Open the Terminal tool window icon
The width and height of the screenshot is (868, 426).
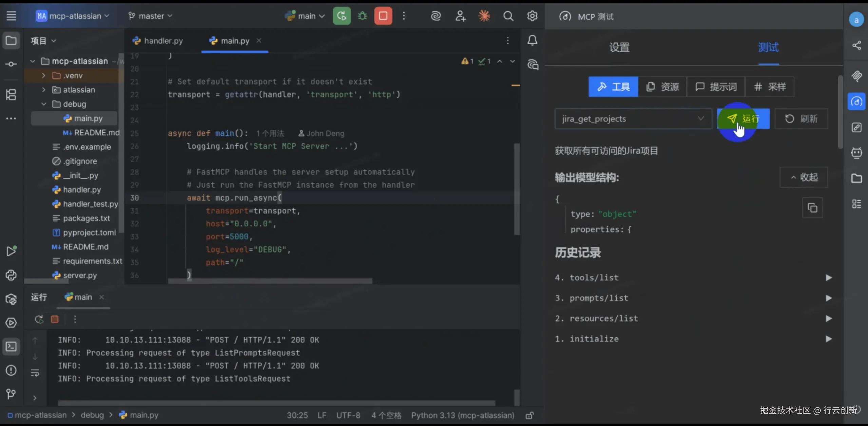(x=11, y=347)
